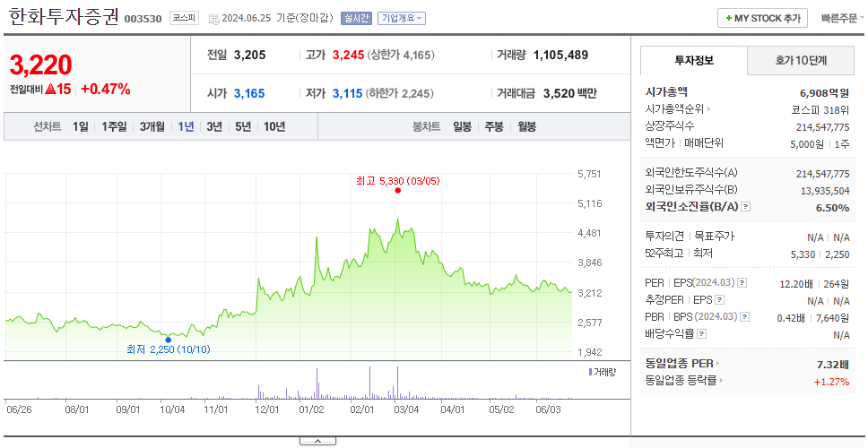868x448 pixels.
Task: Open help icon next to 외국인소진율(B/A)
Action: click(x=746, y=207)
